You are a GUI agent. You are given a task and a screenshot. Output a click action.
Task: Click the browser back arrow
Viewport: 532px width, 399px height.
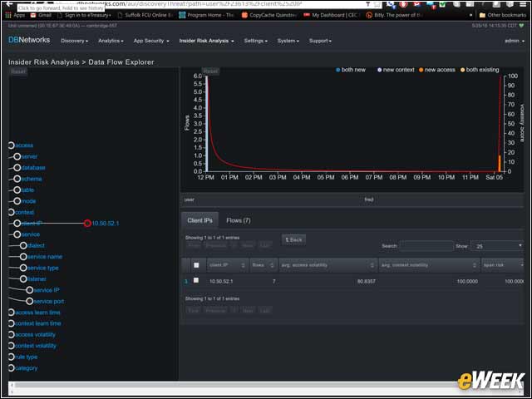point(9,4)
